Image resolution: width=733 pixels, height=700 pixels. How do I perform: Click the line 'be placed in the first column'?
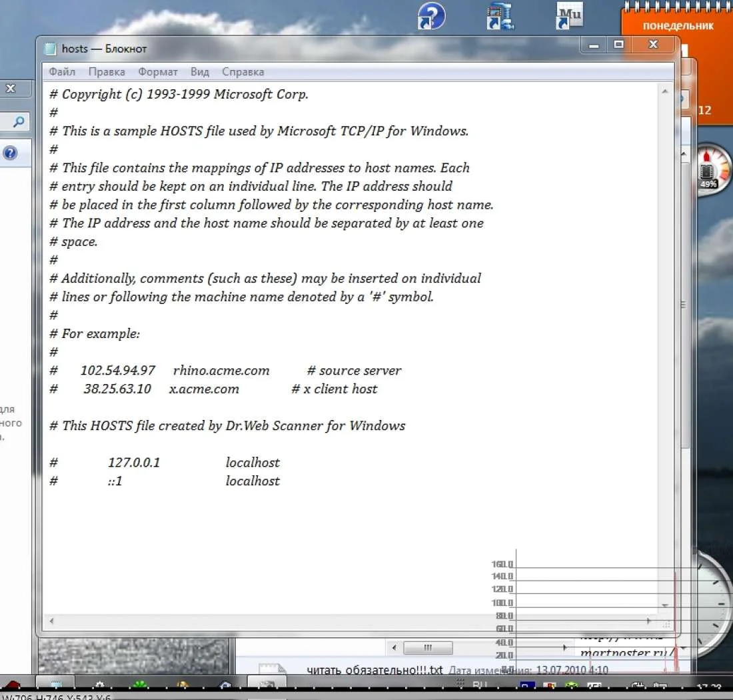coord(272,205)
